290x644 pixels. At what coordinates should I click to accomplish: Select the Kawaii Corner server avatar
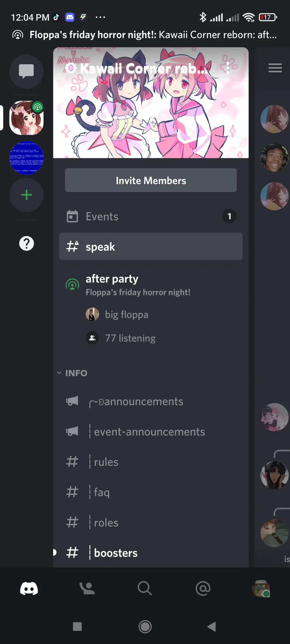pyautogui.click(x=26, y=118)
